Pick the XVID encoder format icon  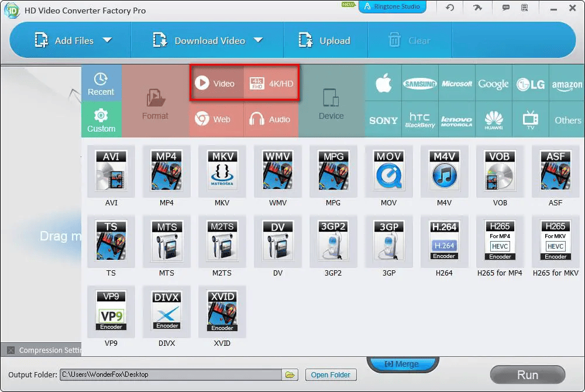coord(222,311)
